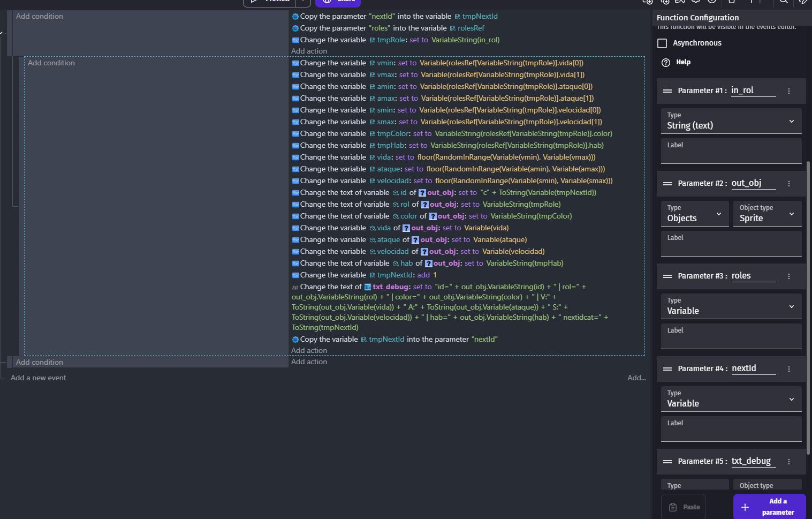812x519 pixels.
Task: Expand the Type dropdown showing String (text)
Action: point(731,122)
